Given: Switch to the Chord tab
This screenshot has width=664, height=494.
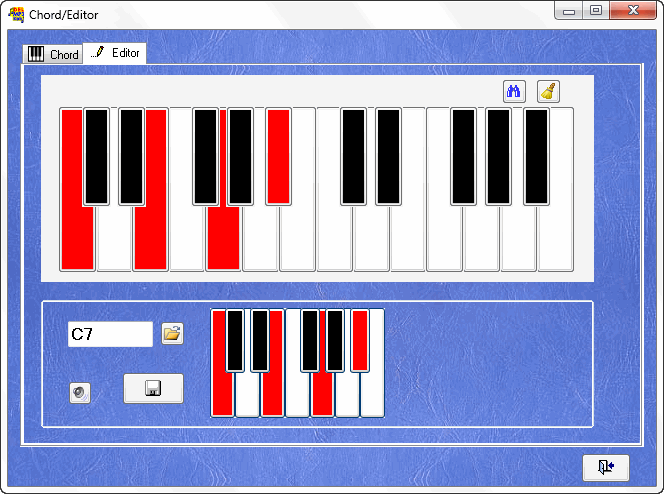Looking at the screenshot, I should click(x=53, y=54).
